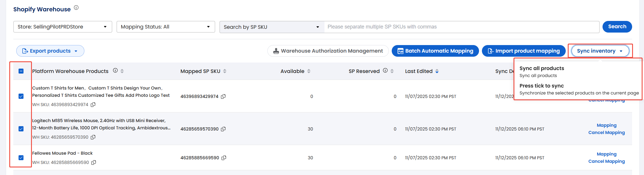
Task: Click info icon next to SP Reserved
Action: click(x=385, y=70)
